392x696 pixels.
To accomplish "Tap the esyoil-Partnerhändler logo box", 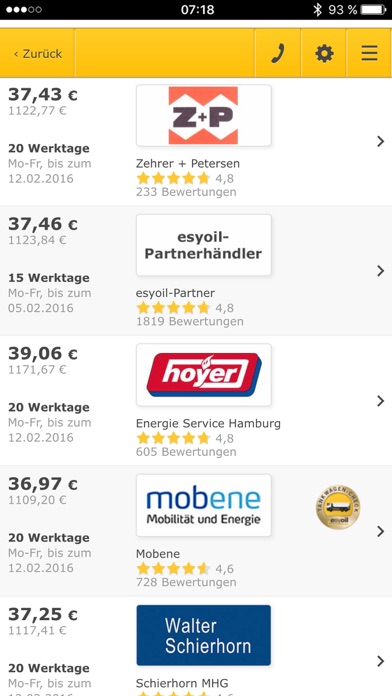I will point(204,245).
